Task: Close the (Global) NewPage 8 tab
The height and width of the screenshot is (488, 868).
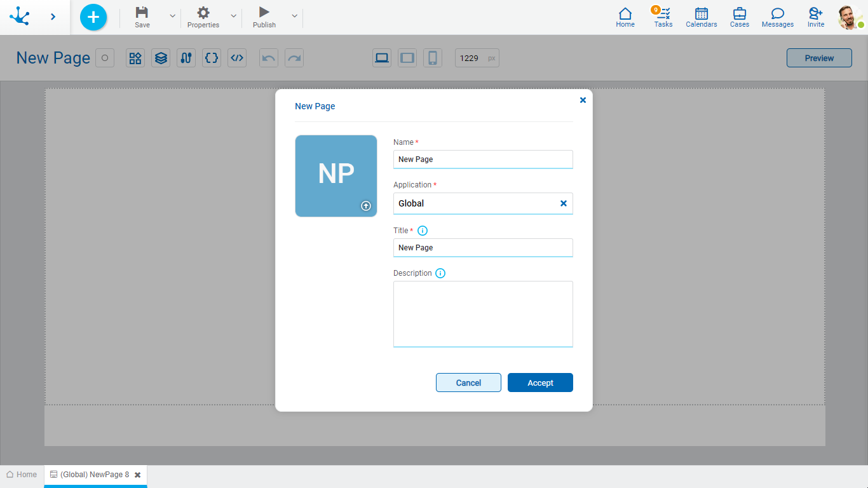Action: coord(137,475)
